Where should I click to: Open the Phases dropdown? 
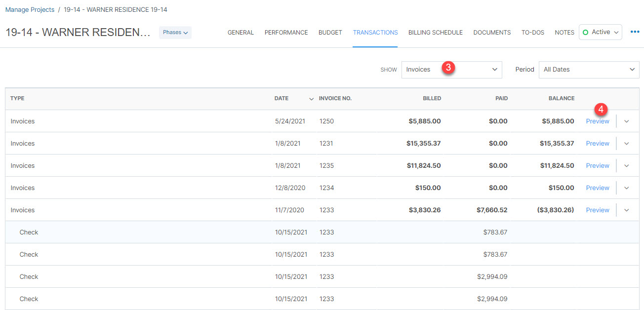point(175,33)
